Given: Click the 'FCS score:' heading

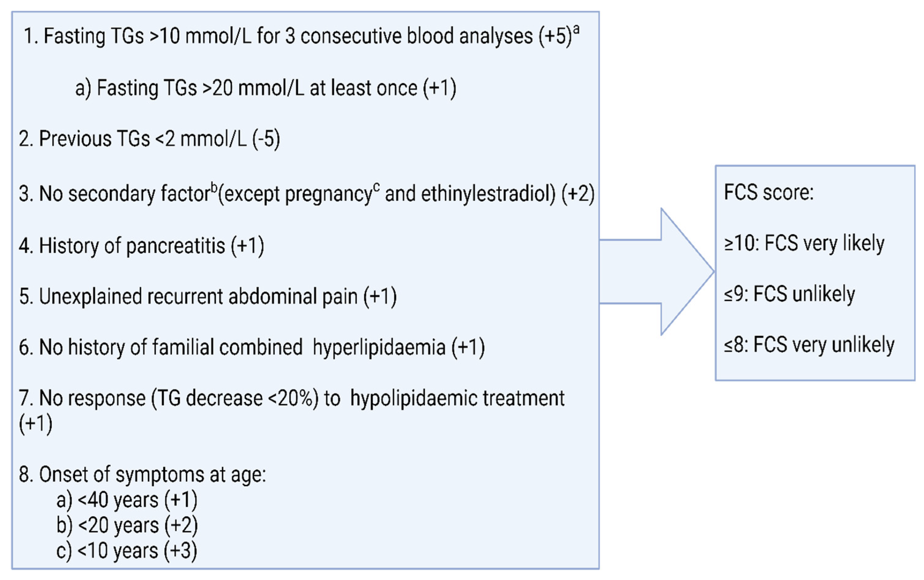Looking at the screenshot, I should 768,192.
